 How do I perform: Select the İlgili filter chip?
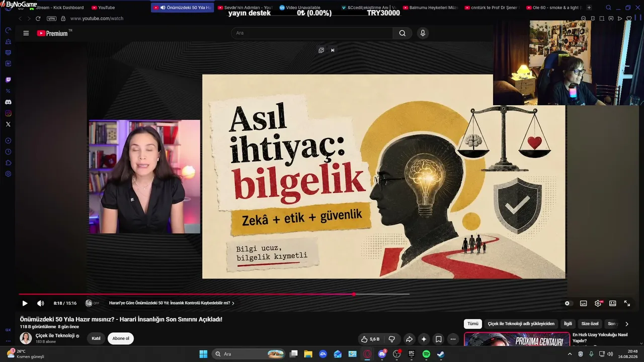[x=568, y=324]
